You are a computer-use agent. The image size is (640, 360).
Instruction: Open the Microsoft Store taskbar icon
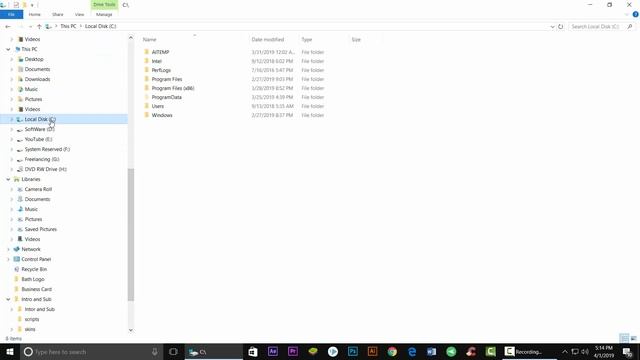pyautogui.click(x=253, y=351)
